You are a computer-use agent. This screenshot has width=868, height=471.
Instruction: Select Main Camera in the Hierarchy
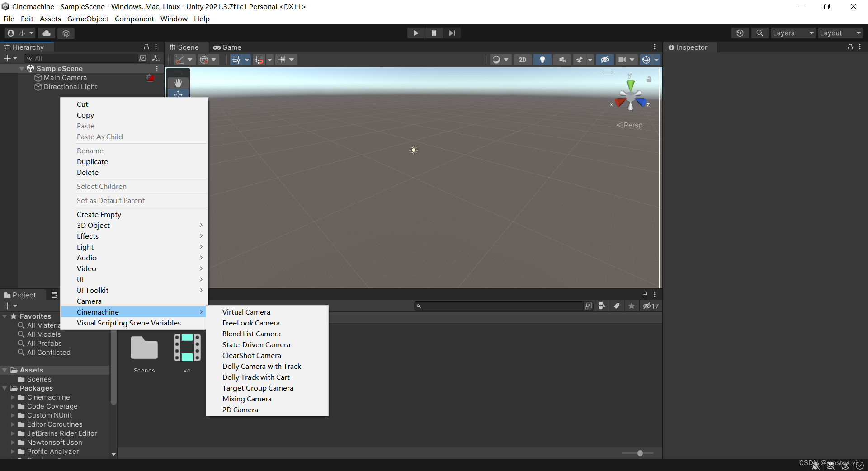(x=65, y=78)
